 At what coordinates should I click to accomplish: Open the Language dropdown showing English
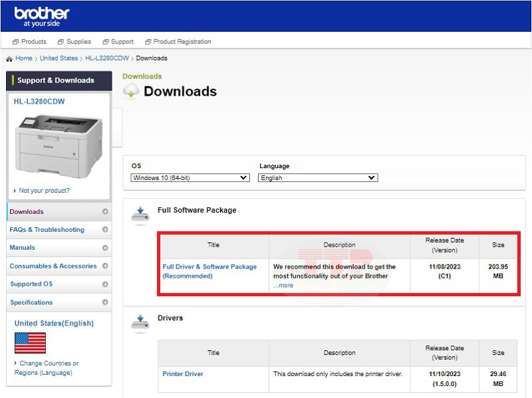click(x=318, y=178)
